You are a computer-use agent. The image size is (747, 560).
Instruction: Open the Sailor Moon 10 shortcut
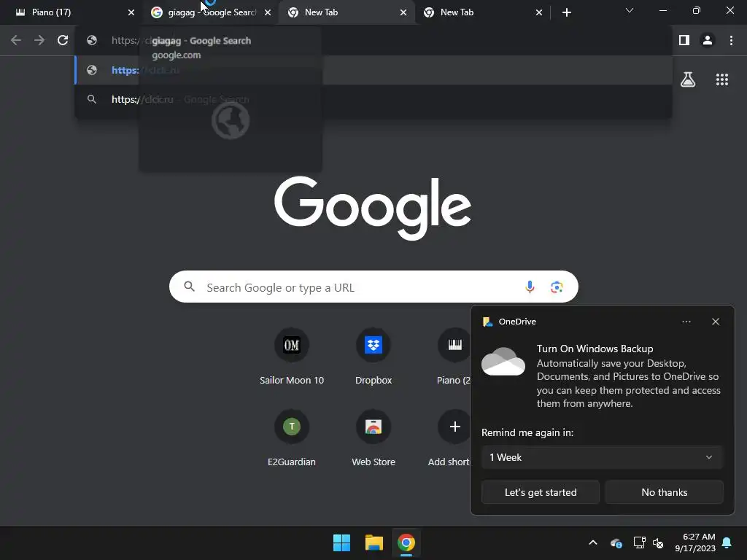pos(292,356)
